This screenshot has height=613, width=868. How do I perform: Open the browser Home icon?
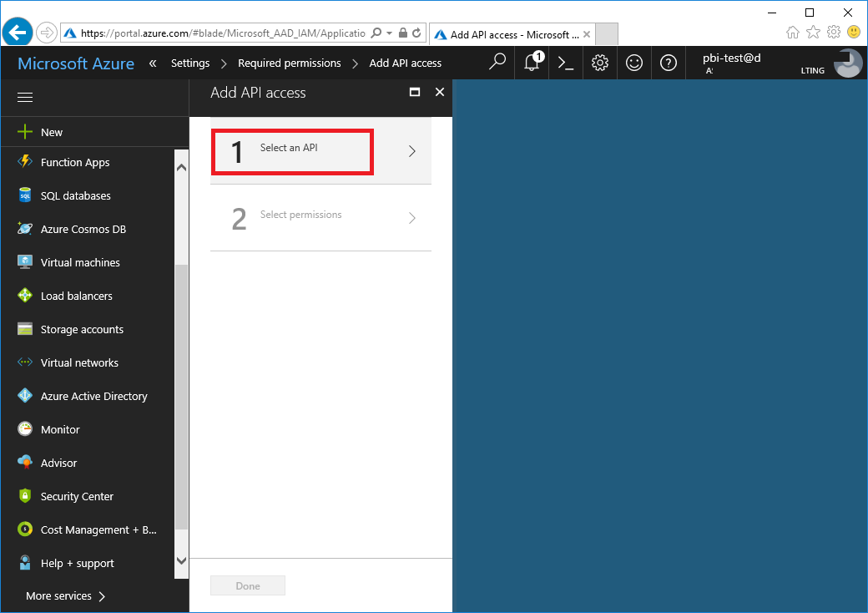coord(793,32)
